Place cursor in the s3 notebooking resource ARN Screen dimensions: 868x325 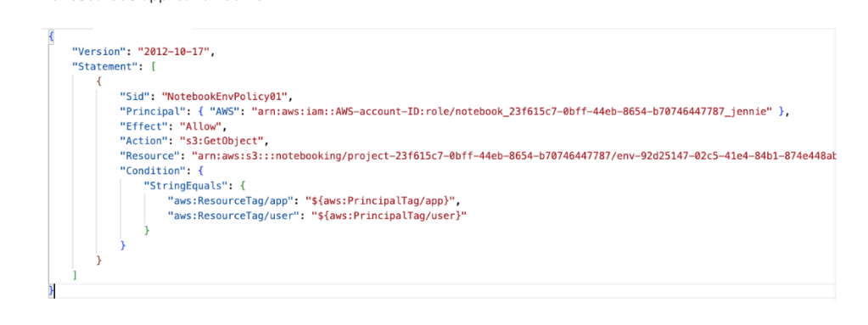coord(513,156)
